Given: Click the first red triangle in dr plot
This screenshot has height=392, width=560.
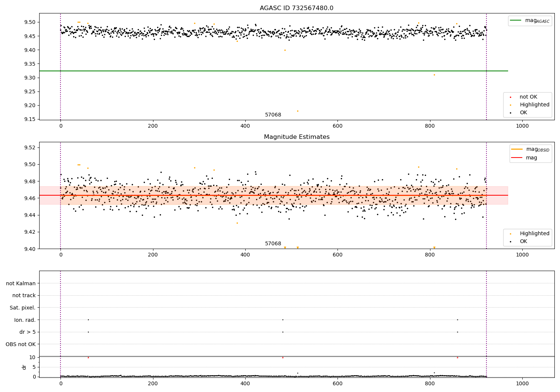Looking at the screenshot, I should tap(88, 357).
